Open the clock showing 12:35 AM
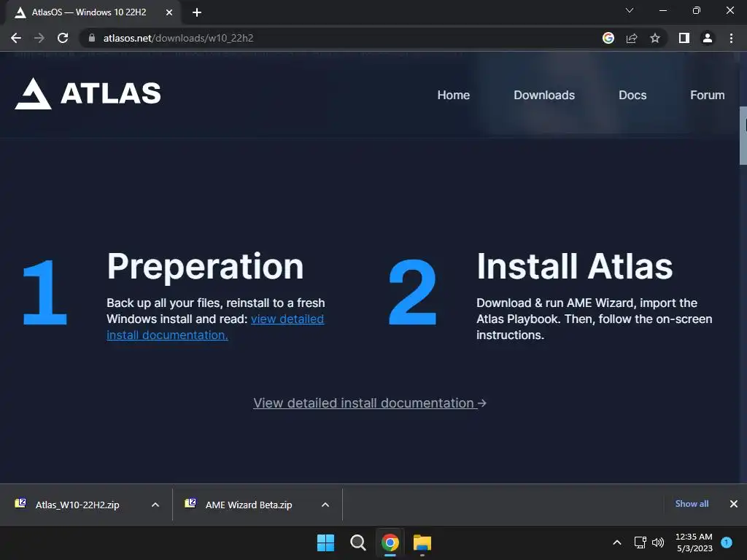This screenshot has width=747, height=560. (x=694, y=542)
